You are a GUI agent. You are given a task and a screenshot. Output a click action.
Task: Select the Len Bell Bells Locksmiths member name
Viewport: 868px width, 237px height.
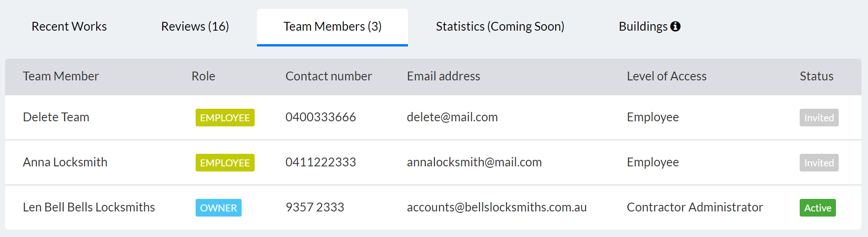(x=89, y=207)
